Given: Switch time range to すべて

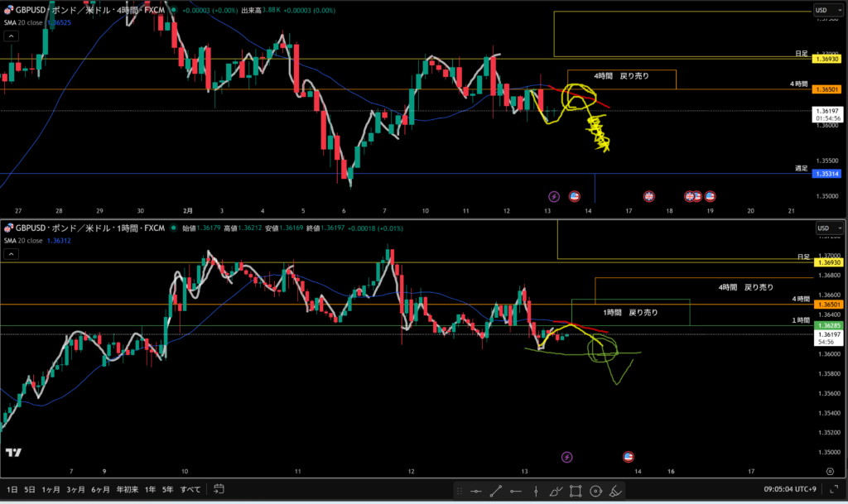Looking at the screenshot, I should (x=190, y=489).
